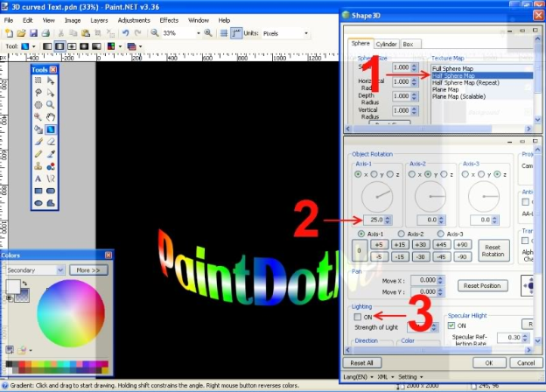Select the Pencil tool
The image size is (546, 392).
pyautogui.click(x=38, y=154)
